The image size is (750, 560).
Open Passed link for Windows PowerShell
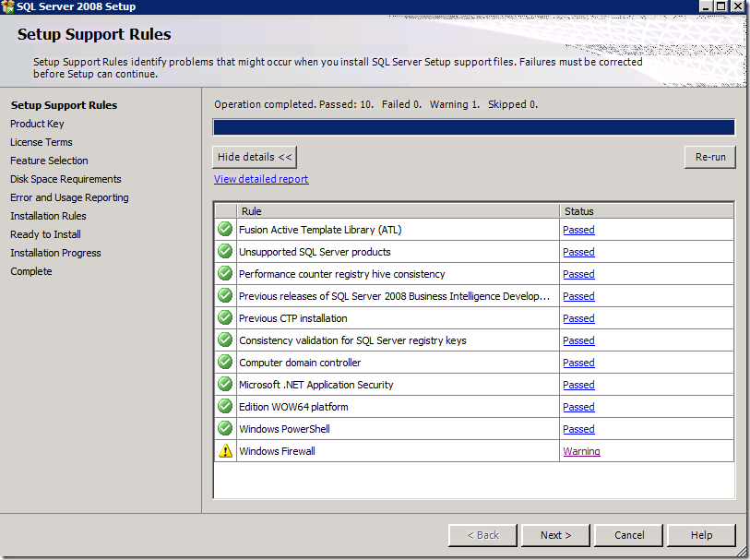point(578,429)
